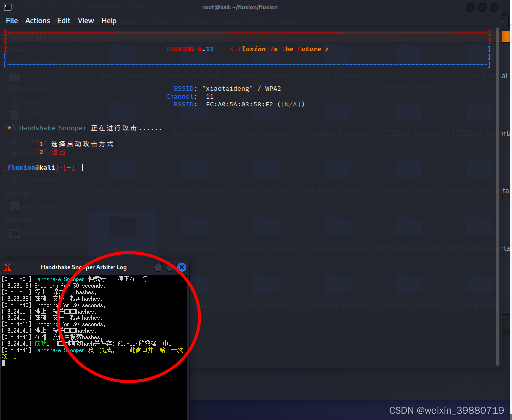
Task: Click the Handshake Snooper status line
Action: pos(83,128)
